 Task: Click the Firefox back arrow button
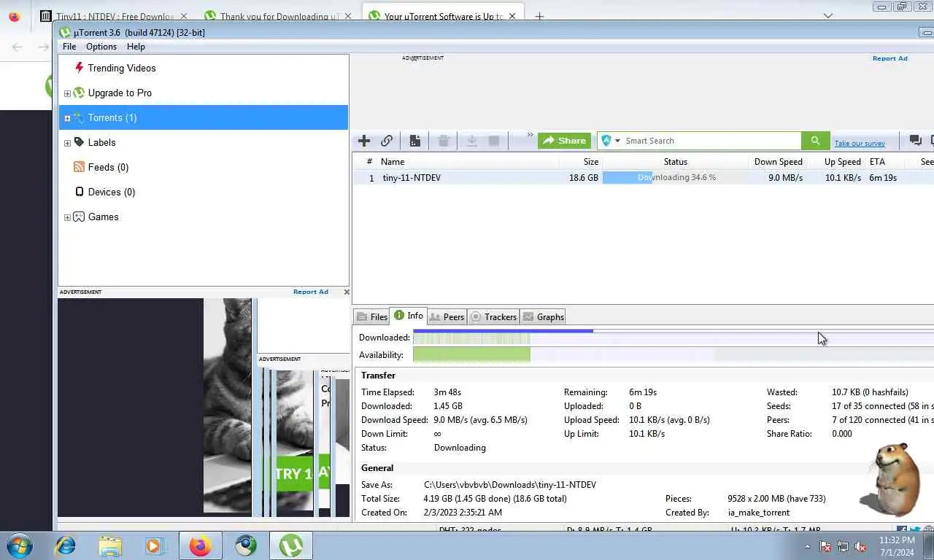[x=18, y=47]
